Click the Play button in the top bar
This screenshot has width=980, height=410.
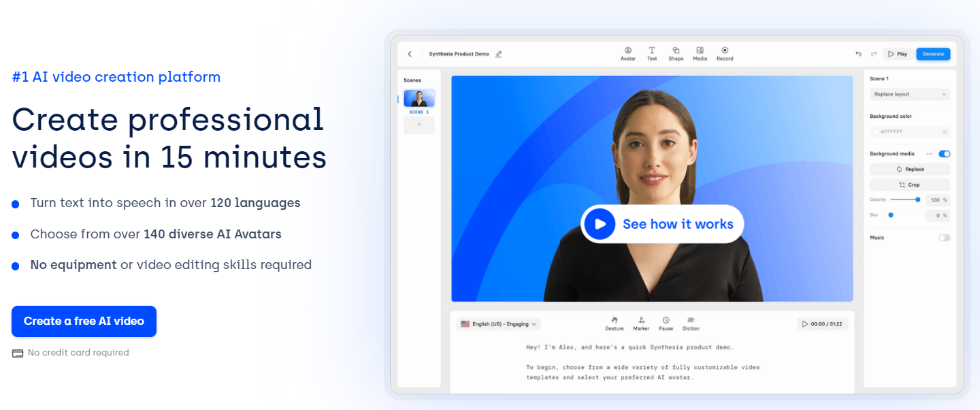tap(898, 54)
